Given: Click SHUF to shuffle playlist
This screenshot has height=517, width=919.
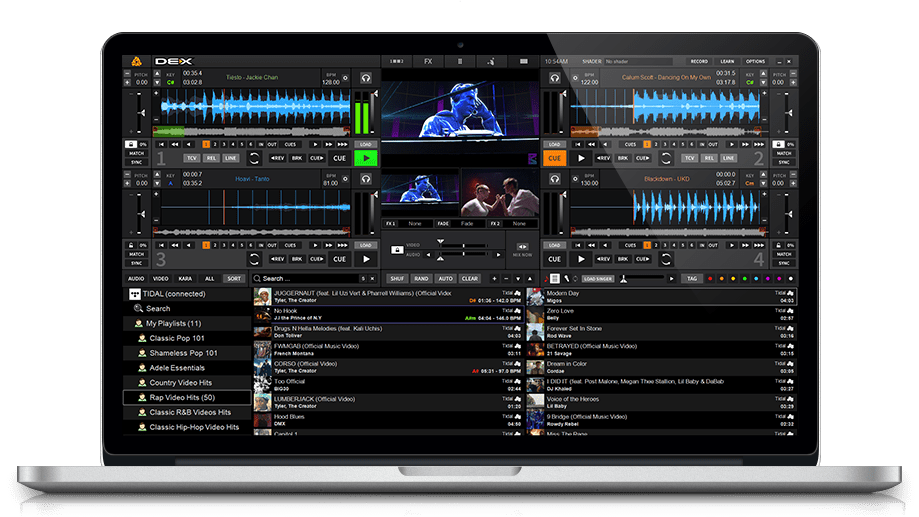Looking at the screenshot, I should click(397, 278).
